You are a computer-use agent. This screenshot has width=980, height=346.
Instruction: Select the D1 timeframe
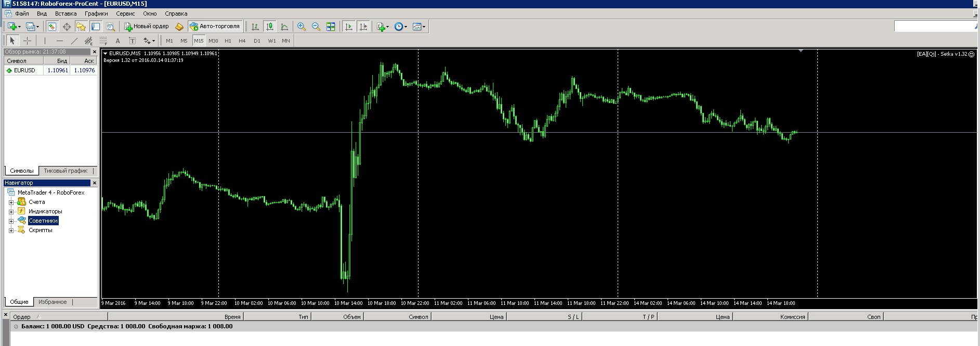pos(257,41)
